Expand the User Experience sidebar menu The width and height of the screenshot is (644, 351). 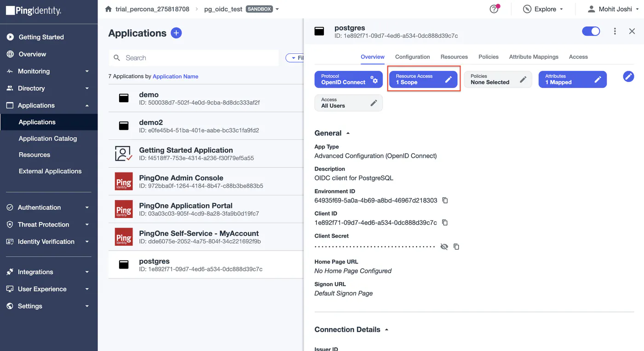pos(87,289)
